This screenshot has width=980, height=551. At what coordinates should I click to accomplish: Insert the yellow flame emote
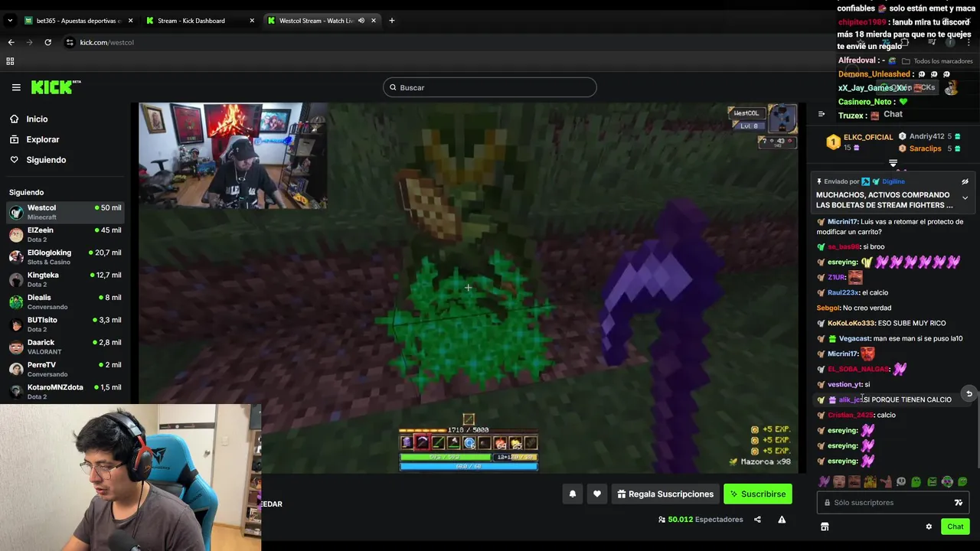[x=870, y=482]
